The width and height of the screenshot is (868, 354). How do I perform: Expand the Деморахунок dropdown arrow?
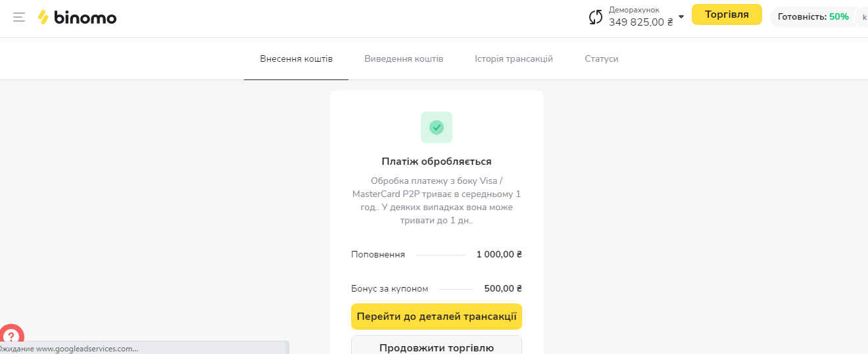coord(681,17)
